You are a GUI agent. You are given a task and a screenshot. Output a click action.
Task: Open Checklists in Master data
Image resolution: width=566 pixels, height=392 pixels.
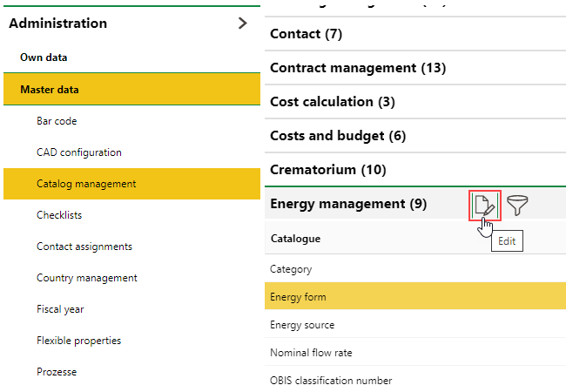point(59,215)
